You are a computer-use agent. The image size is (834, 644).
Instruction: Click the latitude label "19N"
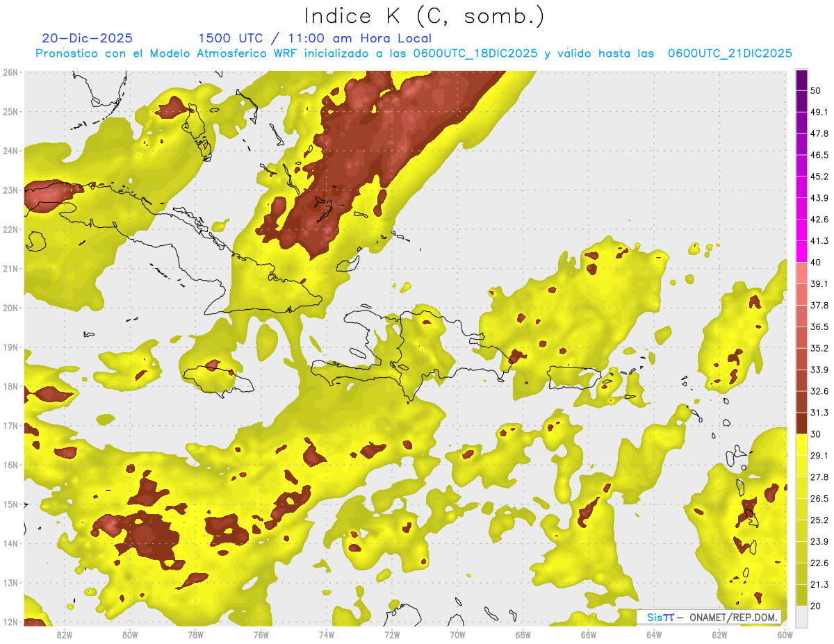[10, 347]
